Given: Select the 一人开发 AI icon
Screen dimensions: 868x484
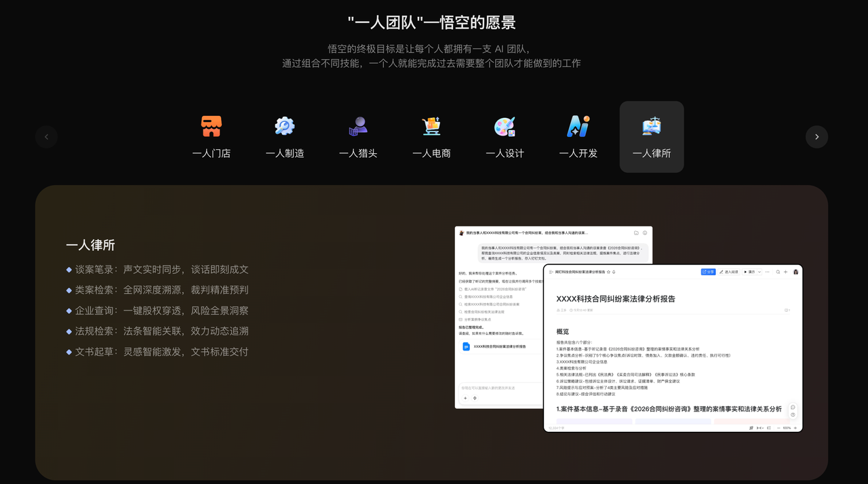Looking at the screenshot, I should click(x=578, y=127).
